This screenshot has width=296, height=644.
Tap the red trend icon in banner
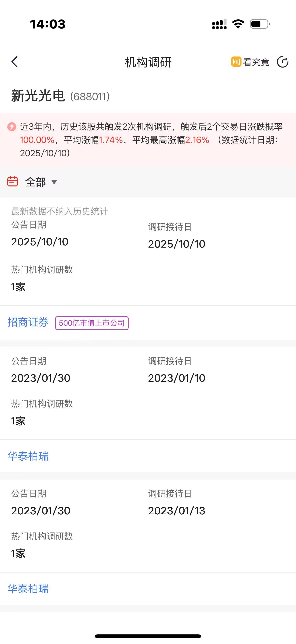[x=12, y=127]
